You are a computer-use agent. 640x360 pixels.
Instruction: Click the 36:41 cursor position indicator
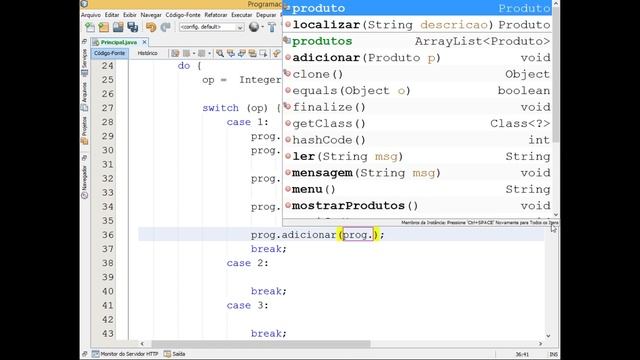(522, 354)
